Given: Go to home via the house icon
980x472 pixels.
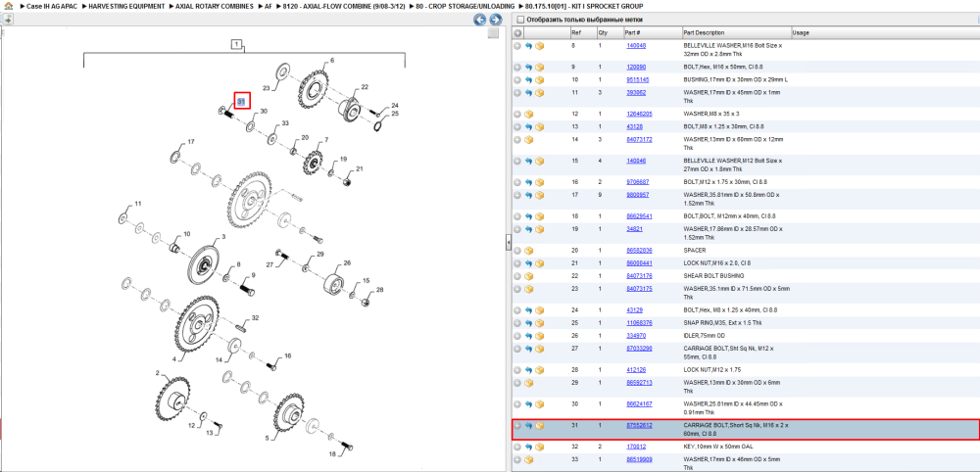Looking at the screenshot, I should tap(8, 5).
